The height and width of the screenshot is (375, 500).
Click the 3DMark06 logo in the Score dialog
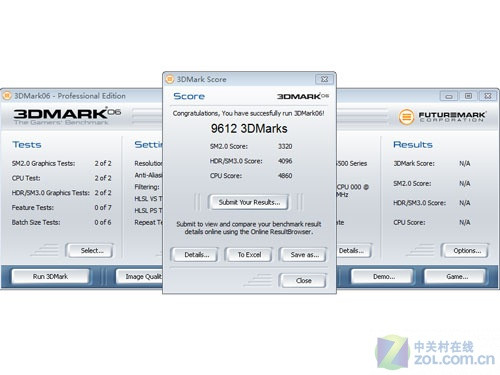[x=303, y=96]
